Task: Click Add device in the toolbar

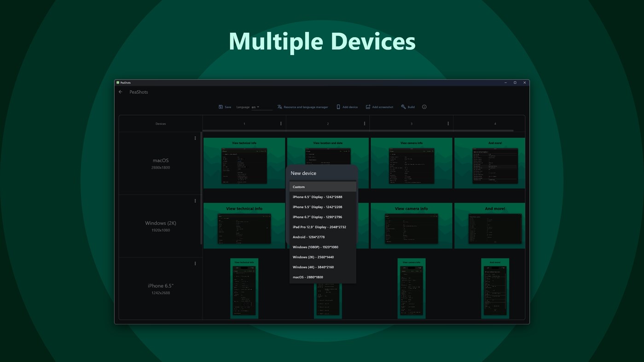Action: (x=347, y=107)
